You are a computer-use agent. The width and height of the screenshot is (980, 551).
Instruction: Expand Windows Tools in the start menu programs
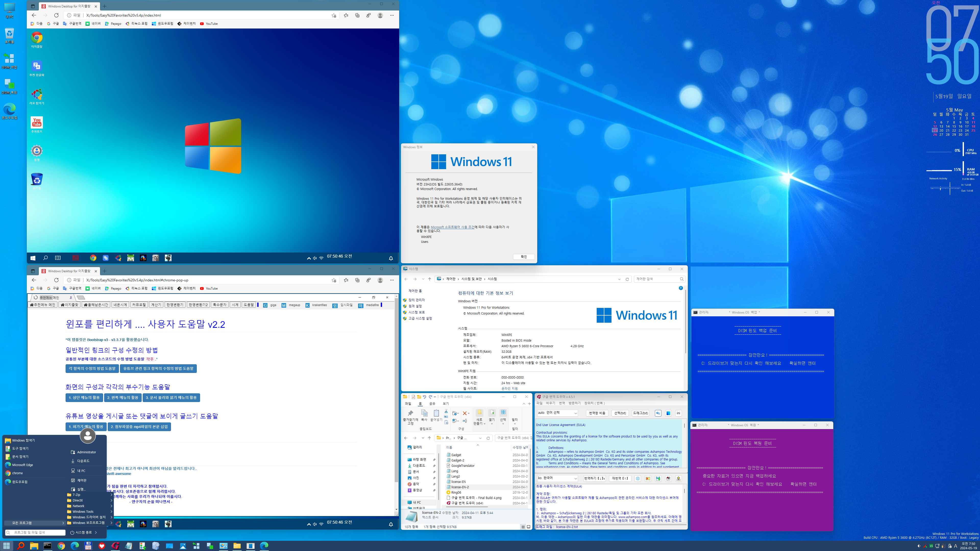tap(89, 511)
